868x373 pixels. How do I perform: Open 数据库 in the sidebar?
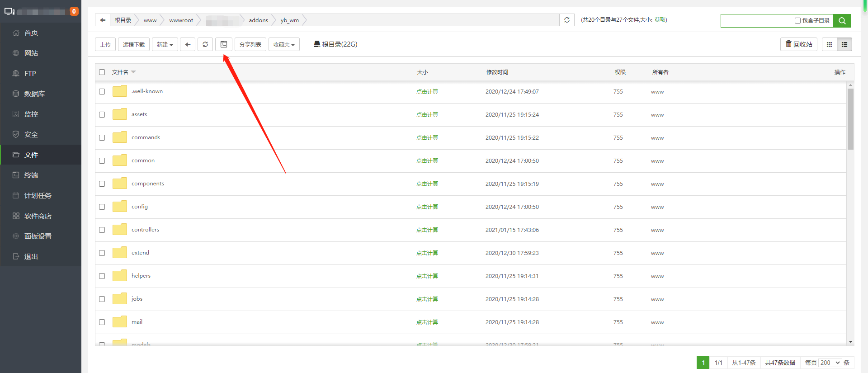point(34,94)
